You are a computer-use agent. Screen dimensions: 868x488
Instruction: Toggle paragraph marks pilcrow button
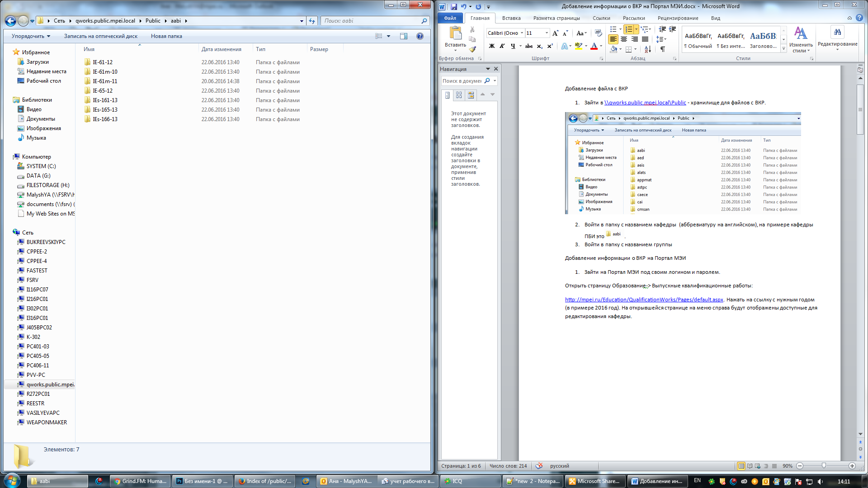[663, 49]
